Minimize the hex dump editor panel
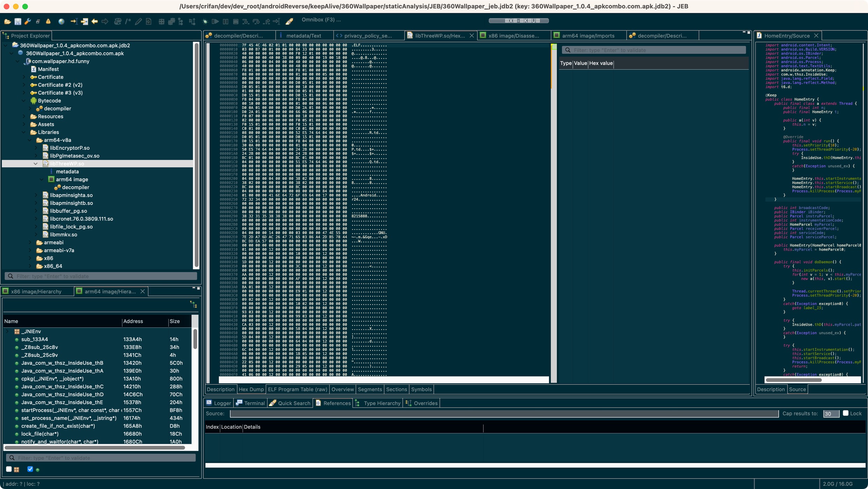868x489 pixels. tap(744, 32)
